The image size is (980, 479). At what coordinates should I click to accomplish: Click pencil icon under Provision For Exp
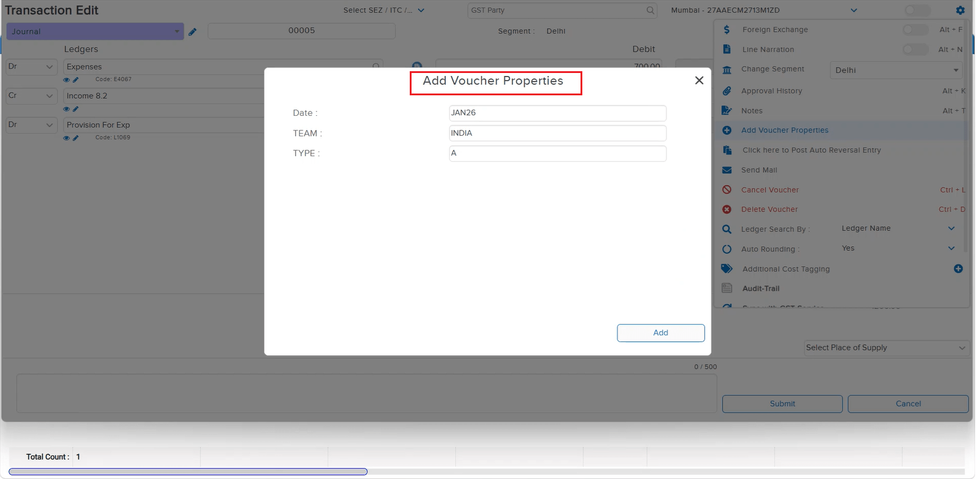(x=75, y=138)
